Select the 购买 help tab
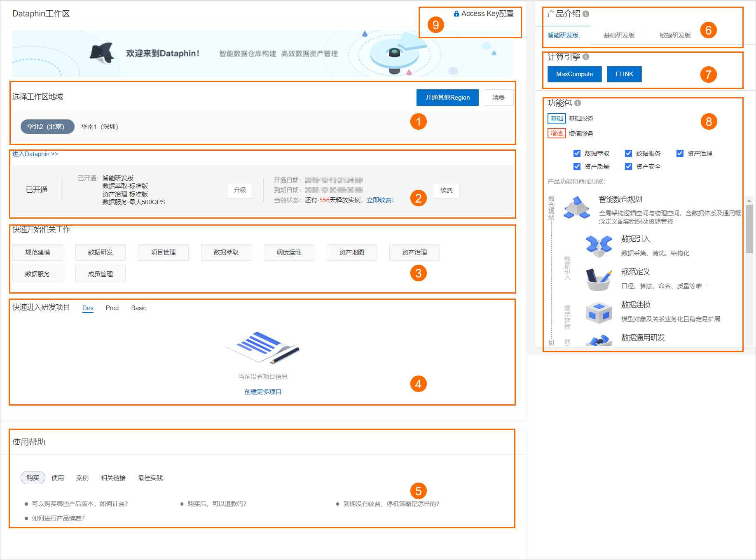 pos(33,478)
